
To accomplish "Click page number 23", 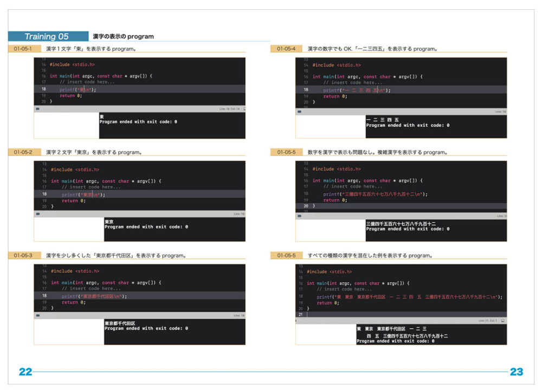I will click(x=516, y=372).
